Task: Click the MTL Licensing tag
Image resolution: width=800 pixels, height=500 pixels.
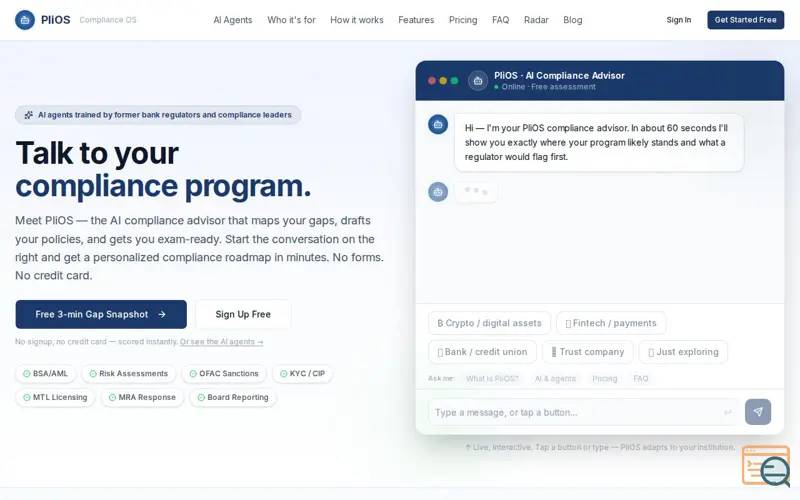Action: (x=55, y=397)
